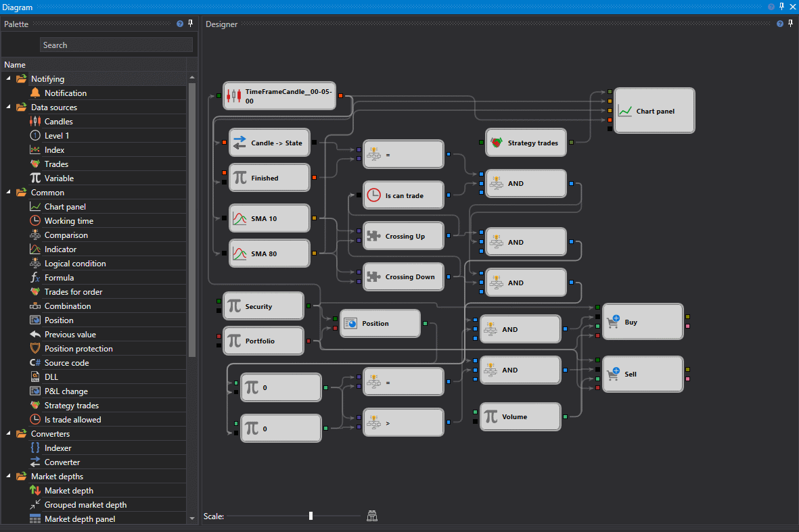Screen dimensions: 799x532
Task: Click the palette vertical scrollbar
Action: (x=192, y=219)
